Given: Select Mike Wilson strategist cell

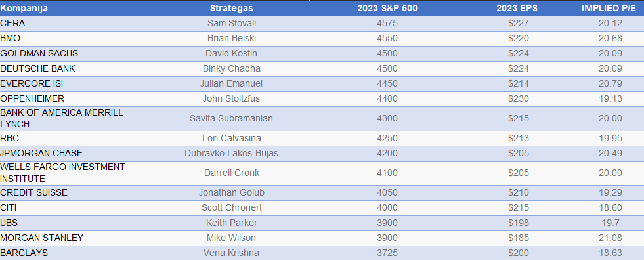Looking at the screenshot, I should click(232, 238).
